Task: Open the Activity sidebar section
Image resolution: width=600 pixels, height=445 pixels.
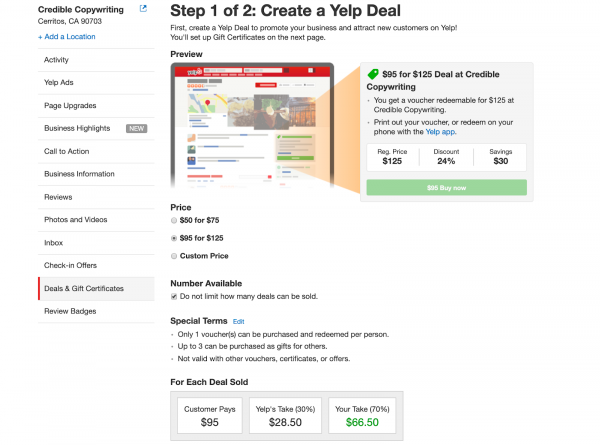Action: pyautogui.click(x=96, y=60)
